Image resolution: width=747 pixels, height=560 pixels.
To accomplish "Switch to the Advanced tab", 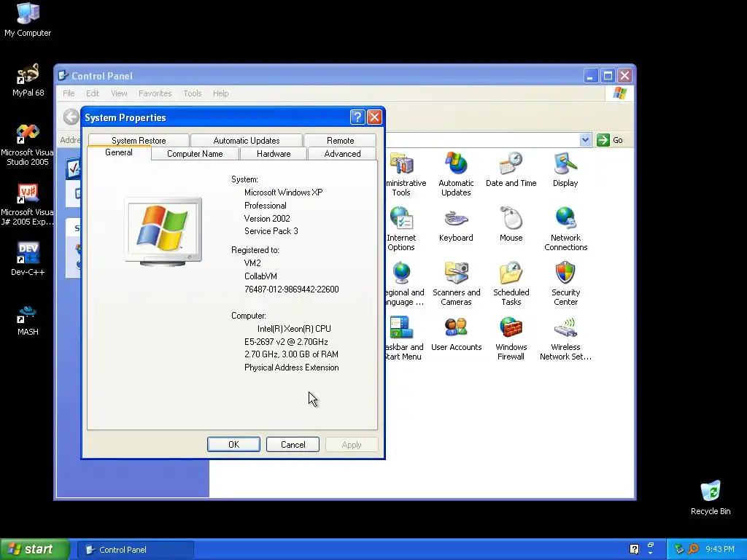I will click(x=342, y=154).
